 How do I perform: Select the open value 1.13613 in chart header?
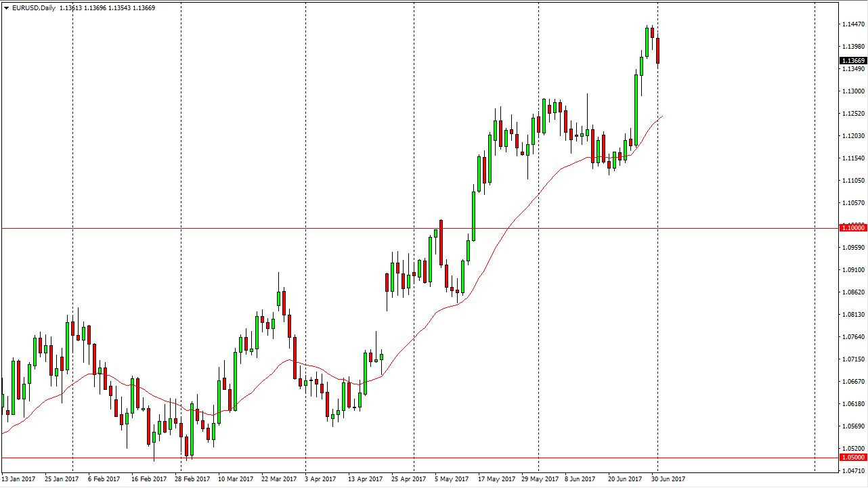click(72, 8)
